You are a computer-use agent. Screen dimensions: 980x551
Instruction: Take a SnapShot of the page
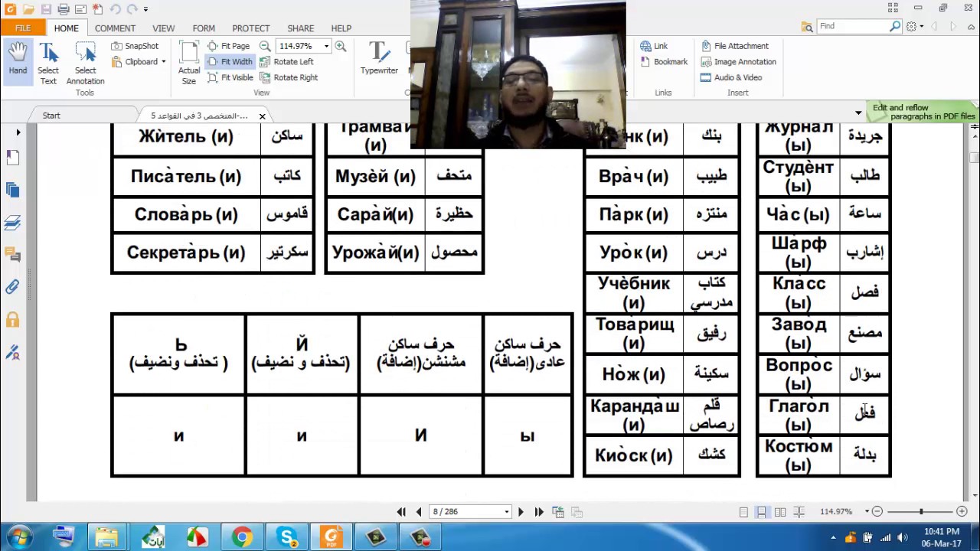coord(135,46)
